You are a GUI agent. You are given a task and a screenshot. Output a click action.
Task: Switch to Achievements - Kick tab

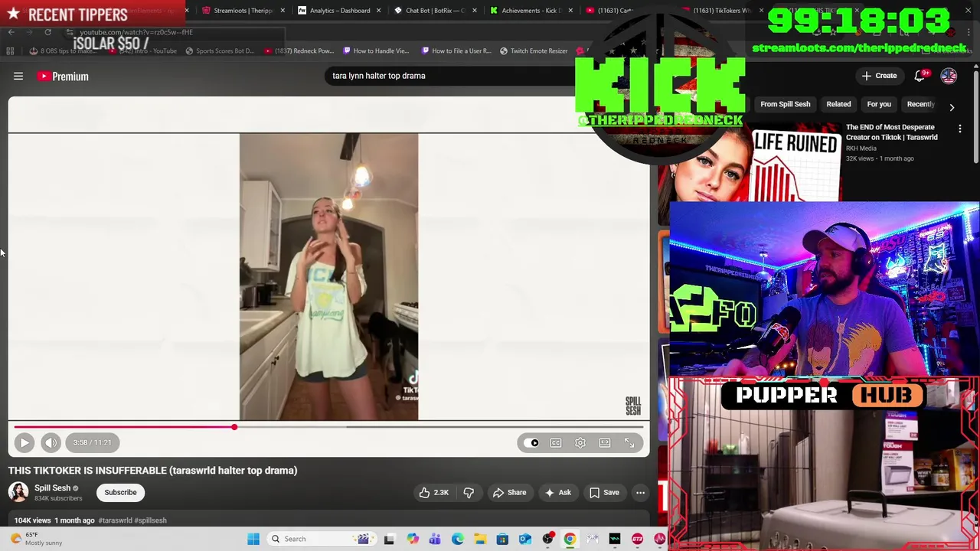[531, 11]
